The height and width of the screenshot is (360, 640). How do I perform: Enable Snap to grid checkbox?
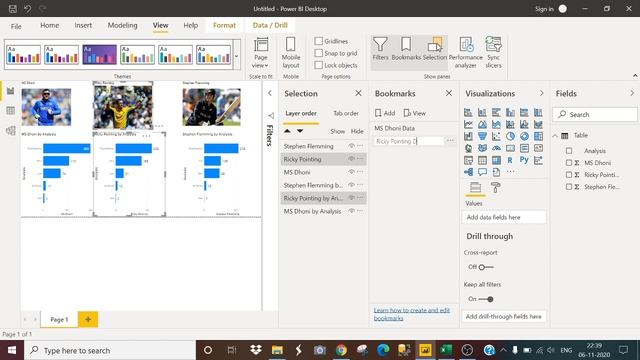(x=319, y=53)
